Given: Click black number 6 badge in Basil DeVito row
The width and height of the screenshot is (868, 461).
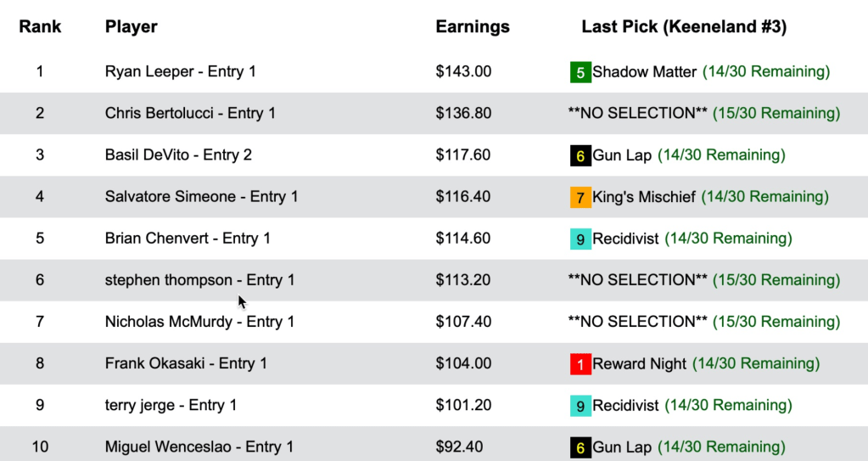Looking at the screenshot, I should point(580,156).
